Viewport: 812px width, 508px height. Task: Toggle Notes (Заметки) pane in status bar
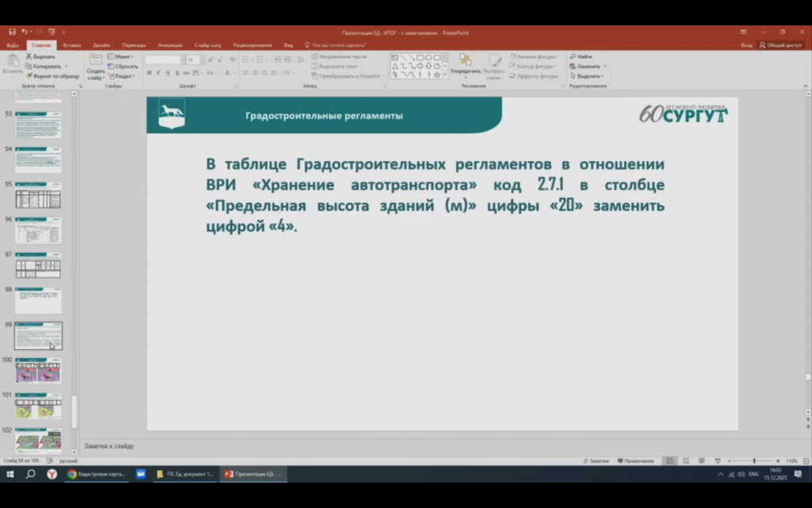pos(595,461)
